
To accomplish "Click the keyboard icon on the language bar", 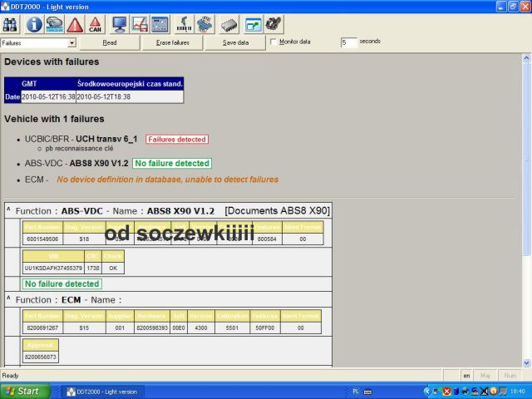I will 367,392.
